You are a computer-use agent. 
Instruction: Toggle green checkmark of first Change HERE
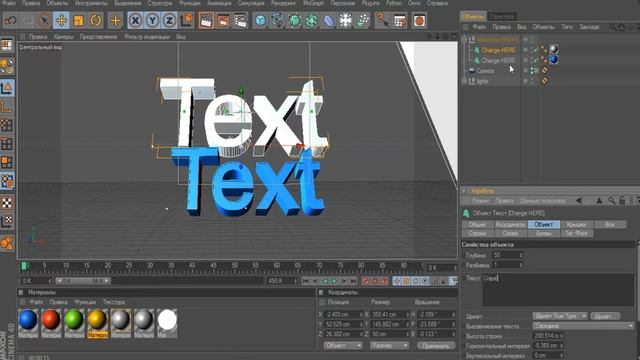tap(535, 50)
